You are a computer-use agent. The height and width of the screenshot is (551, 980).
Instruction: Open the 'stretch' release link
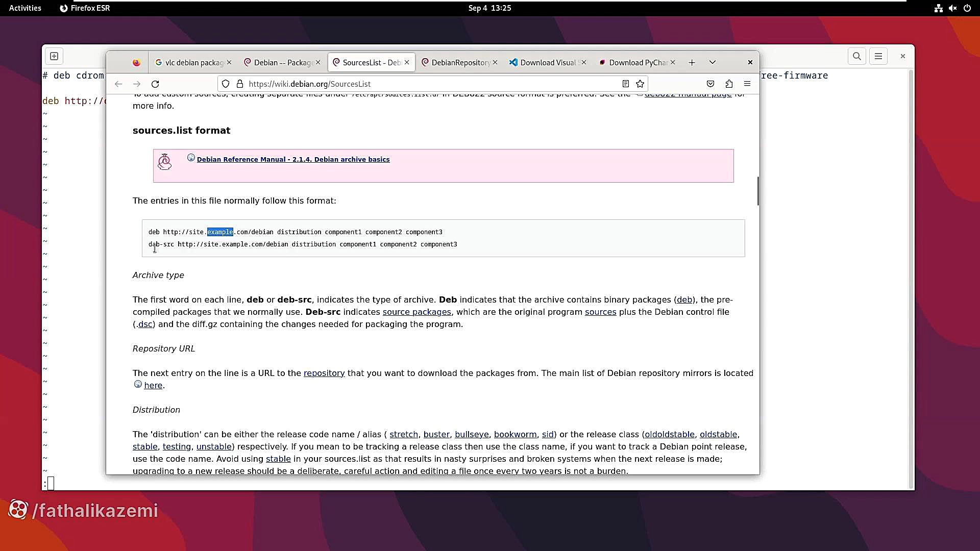point(404,435)
